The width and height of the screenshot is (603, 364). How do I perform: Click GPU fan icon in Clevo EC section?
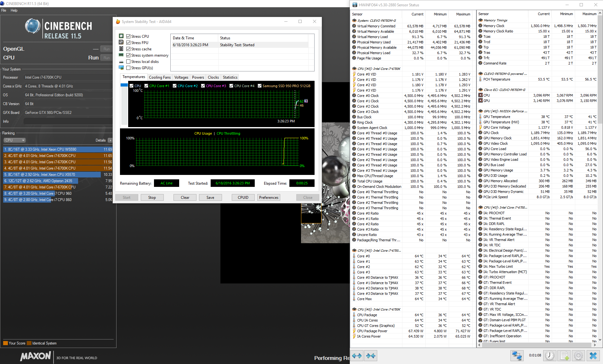click(481, 101)
